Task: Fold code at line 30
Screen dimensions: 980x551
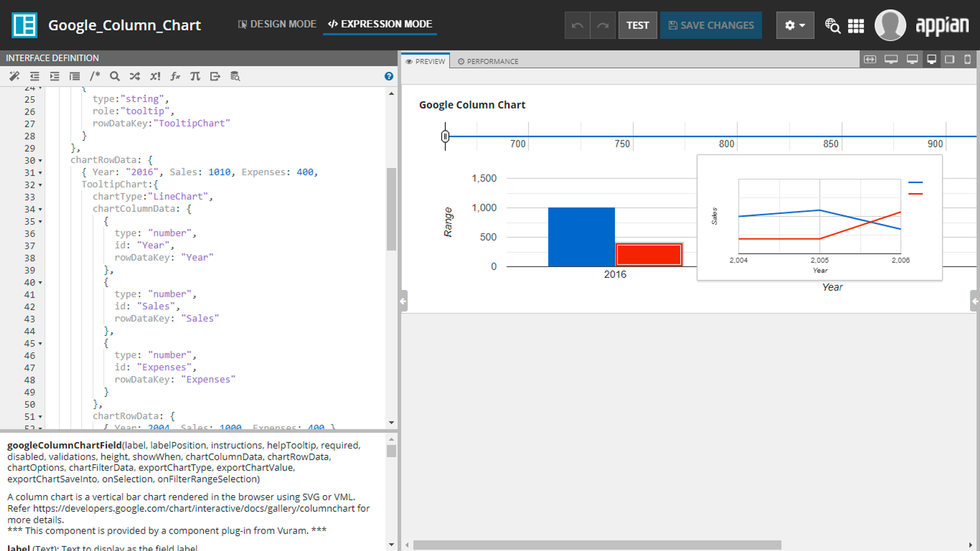Action: [x=40, y=161]
